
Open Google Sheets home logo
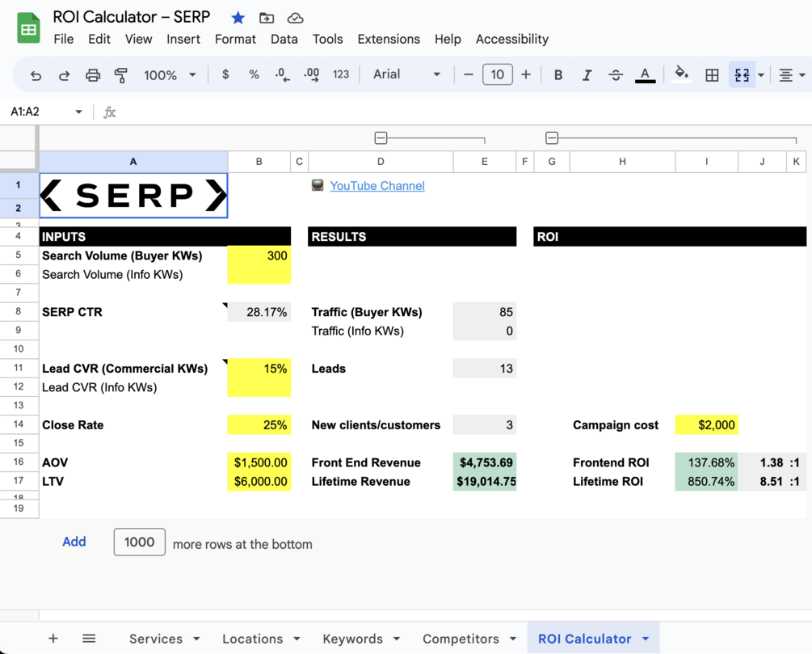tap(28, 27)
